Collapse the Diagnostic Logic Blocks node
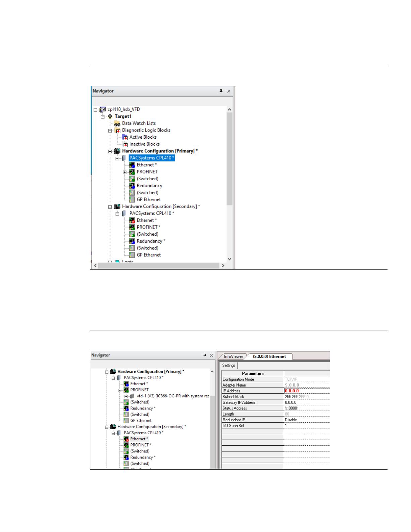The width and height of the screenshot is (411, 532). point(110,131)
